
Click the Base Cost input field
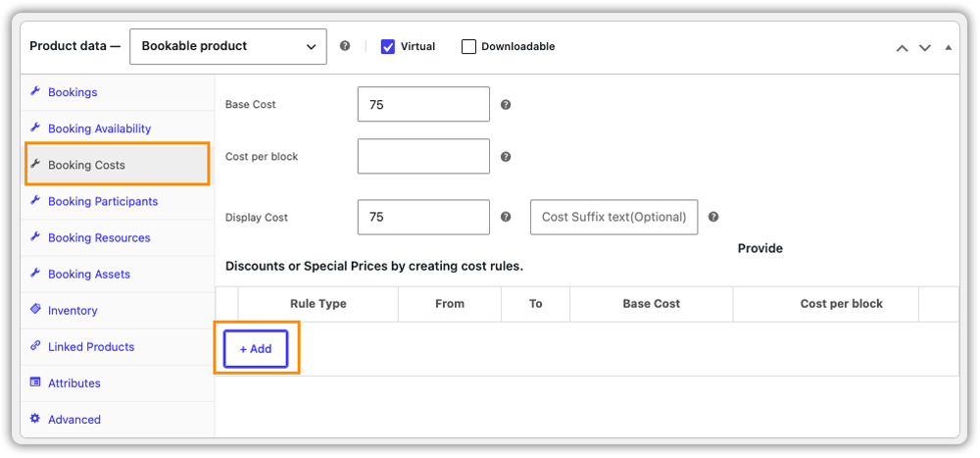coord(423,105)
